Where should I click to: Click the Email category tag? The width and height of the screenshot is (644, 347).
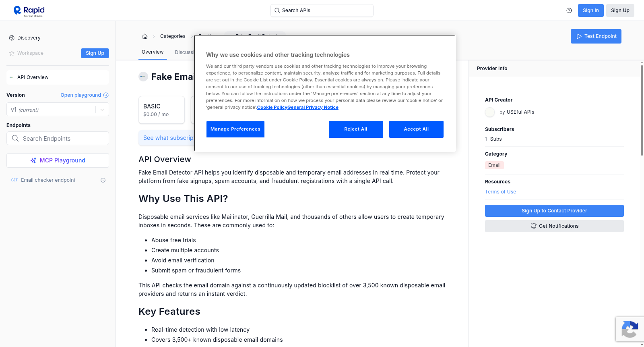point(494,165)
